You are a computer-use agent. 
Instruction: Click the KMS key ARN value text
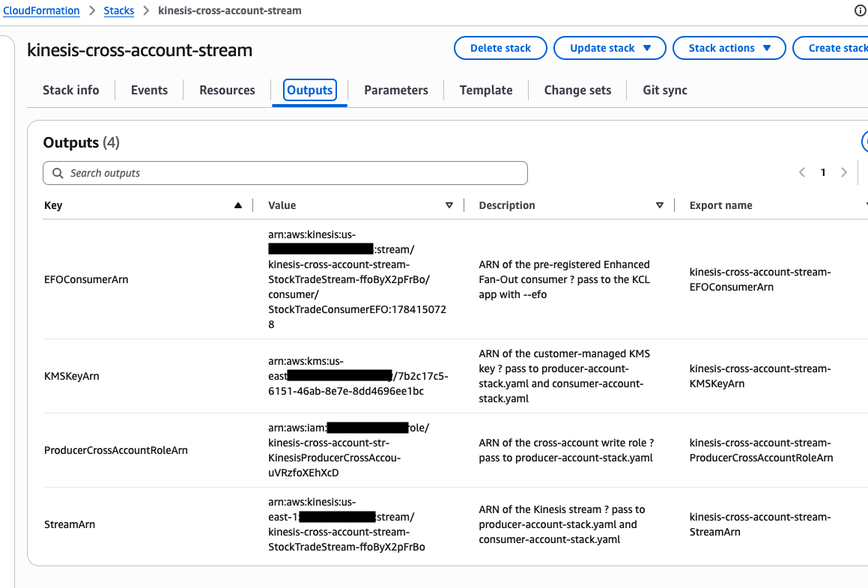coord(358,376)
